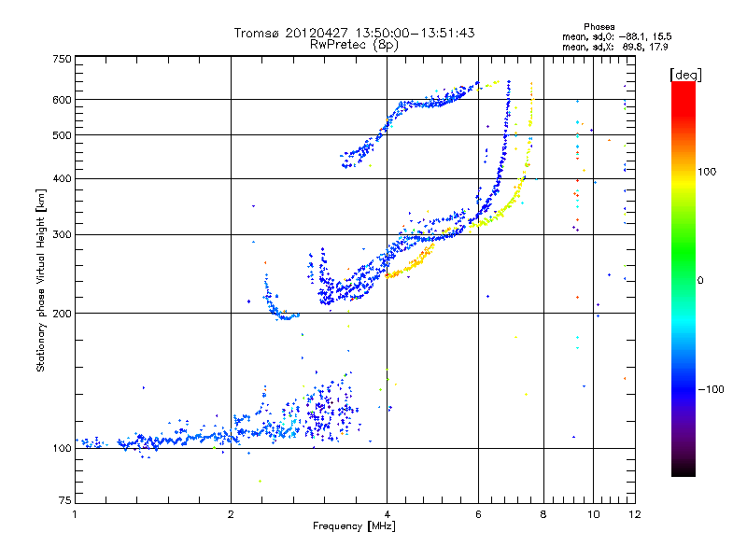
Task: Click the y-axis tick label '400'
Action: tap(62, 178)
